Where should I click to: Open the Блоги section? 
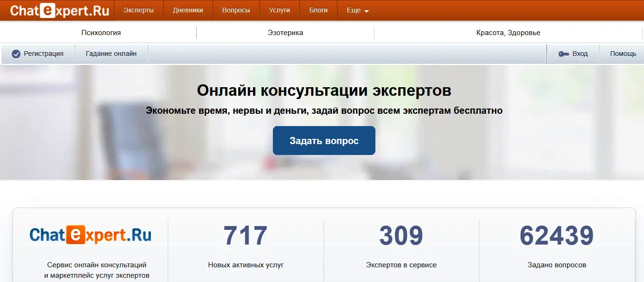(318, 10)
